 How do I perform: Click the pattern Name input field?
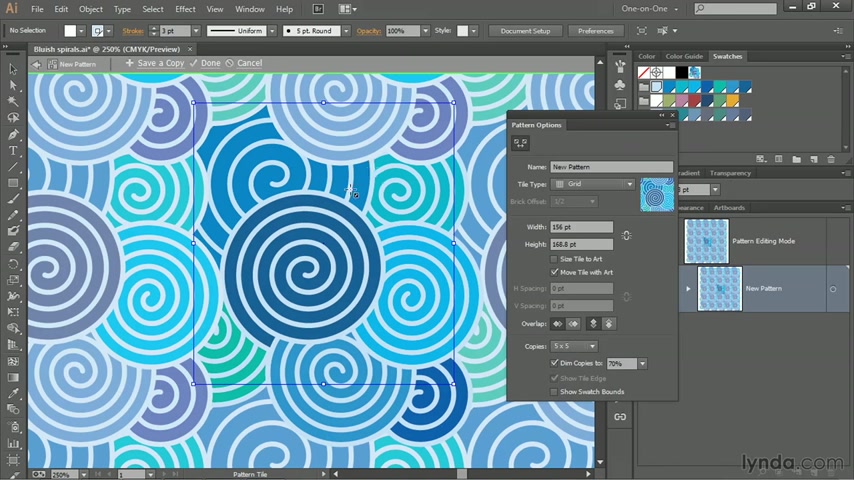click(611, 167)
